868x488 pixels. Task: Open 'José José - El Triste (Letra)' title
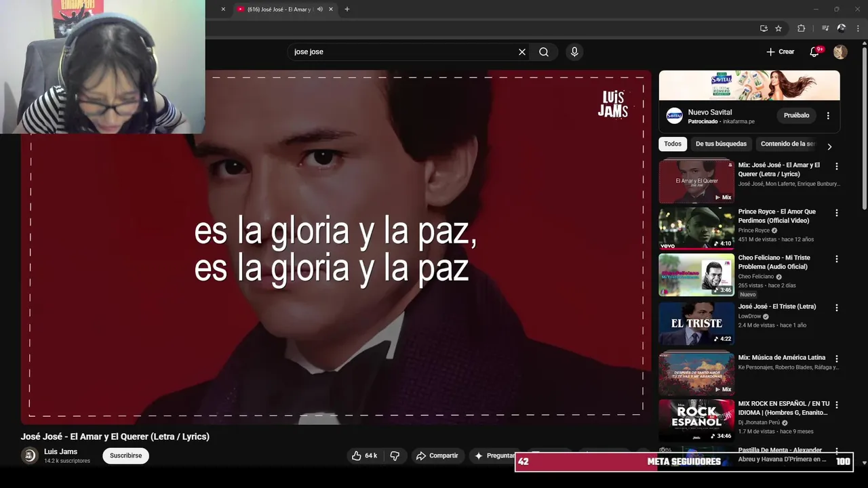777,306
